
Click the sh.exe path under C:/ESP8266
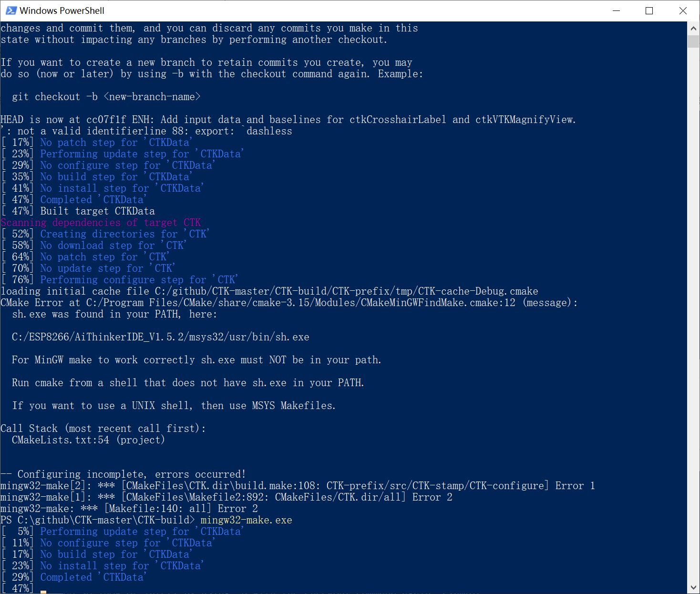point(161,337)
